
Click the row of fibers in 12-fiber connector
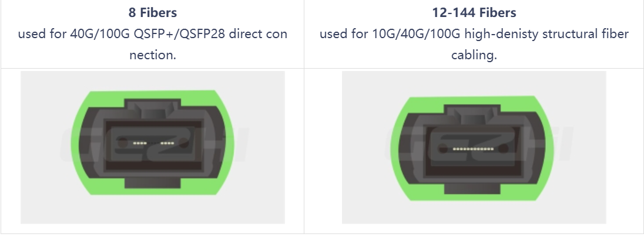474,150
